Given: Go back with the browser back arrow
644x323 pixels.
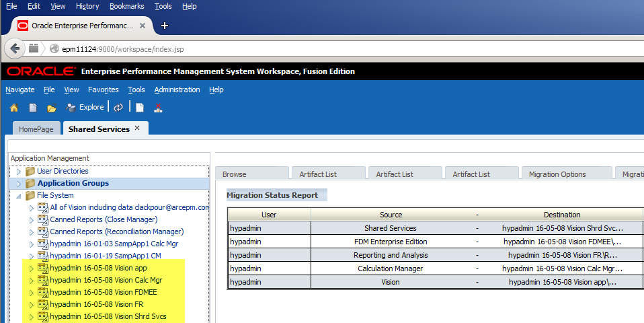Looking at the screenshot, I should 15,48.
